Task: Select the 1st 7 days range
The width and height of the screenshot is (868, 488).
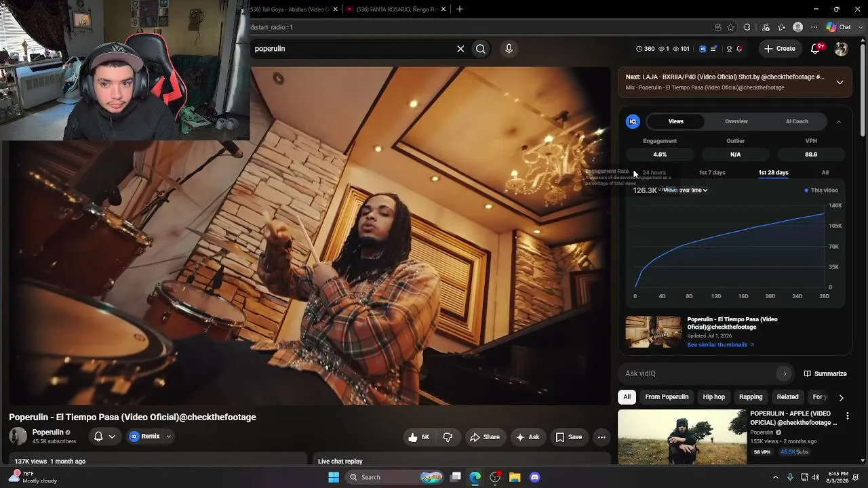Action: [x=712, y=173]
